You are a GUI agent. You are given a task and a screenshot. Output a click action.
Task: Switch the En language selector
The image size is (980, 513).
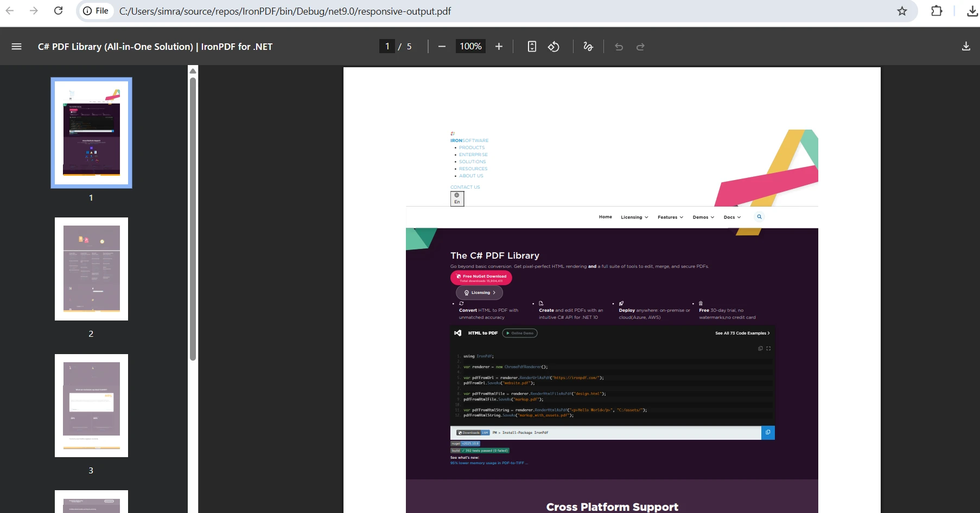point(457,198)
